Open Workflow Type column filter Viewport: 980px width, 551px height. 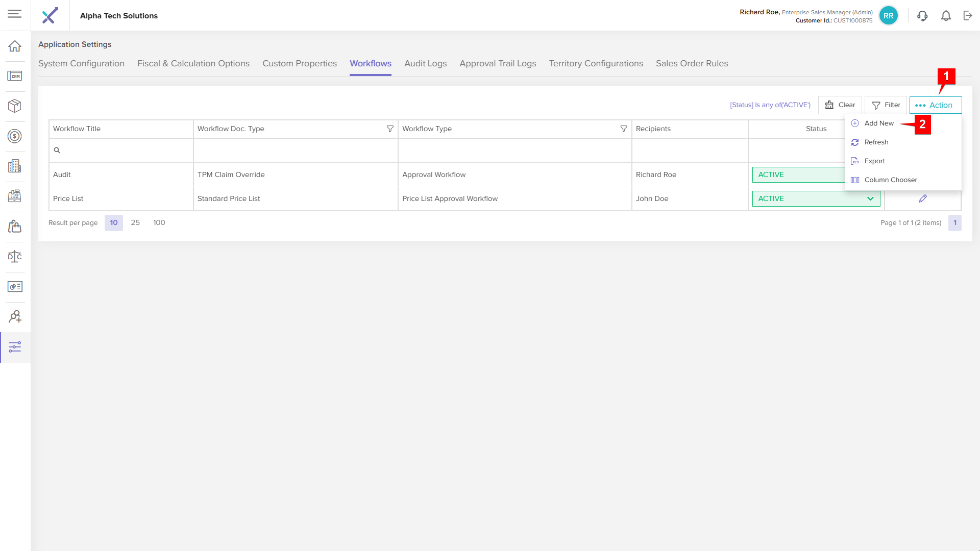click(624, 129)
